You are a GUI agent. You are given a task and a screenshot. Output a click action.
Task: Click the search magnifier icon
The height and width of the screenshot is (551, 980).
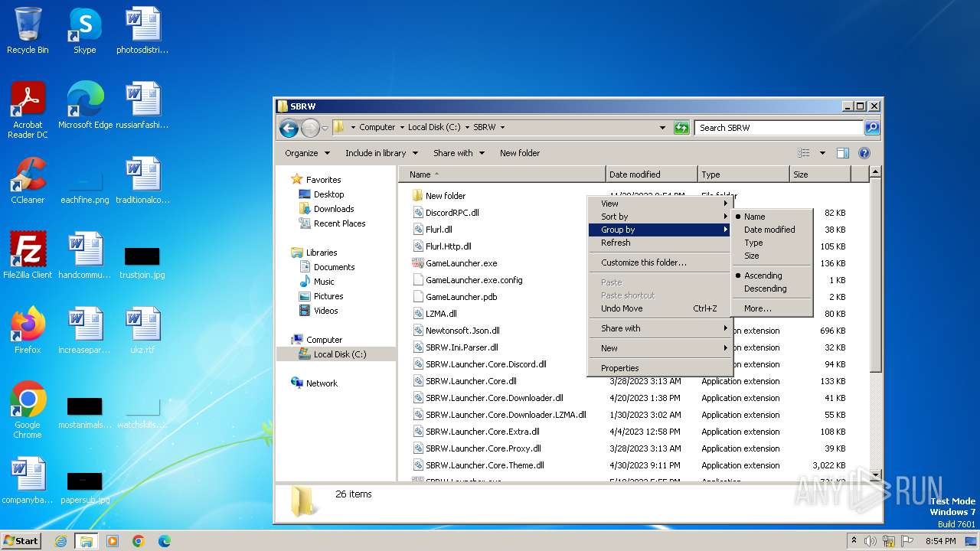[871, 128]
